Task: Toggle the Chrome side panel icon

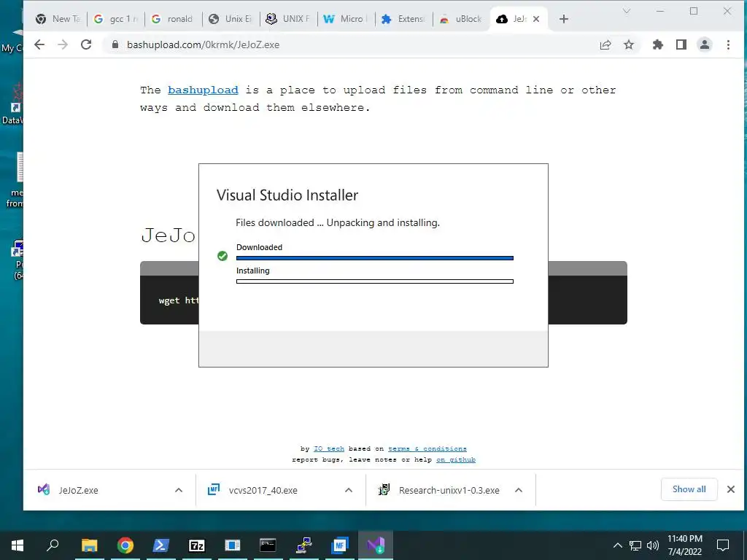Action: point(681,44)
